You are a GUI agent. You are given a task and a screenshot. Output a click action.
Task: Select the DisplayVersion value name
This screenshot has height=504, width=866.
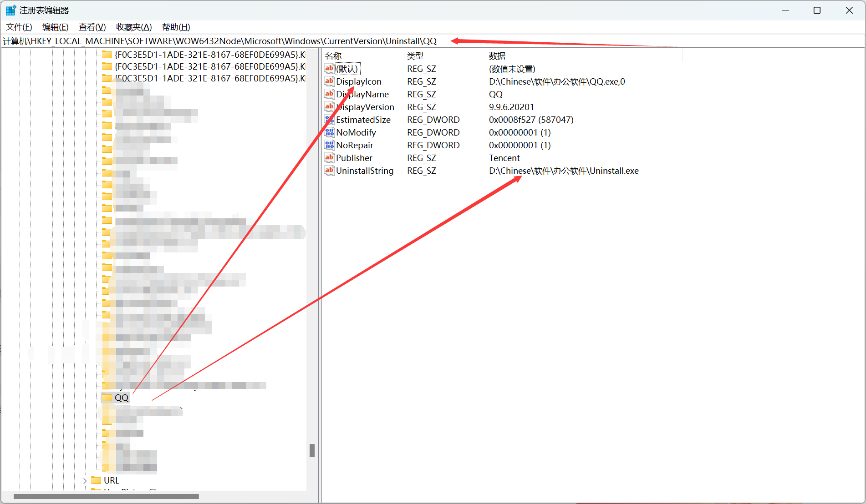365,107
